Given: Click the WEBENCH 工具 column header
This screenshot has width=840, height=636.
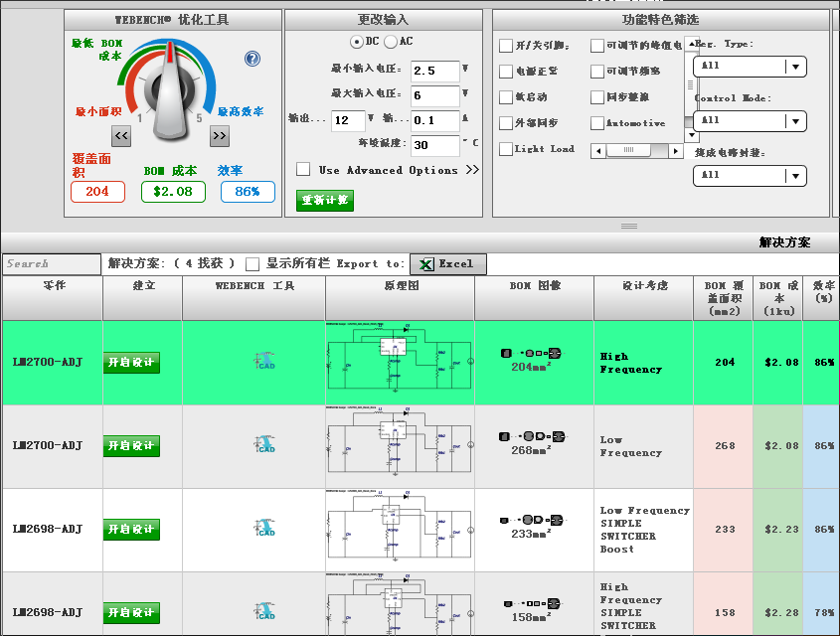Looking at the screenshot, I should pos(253,298).
